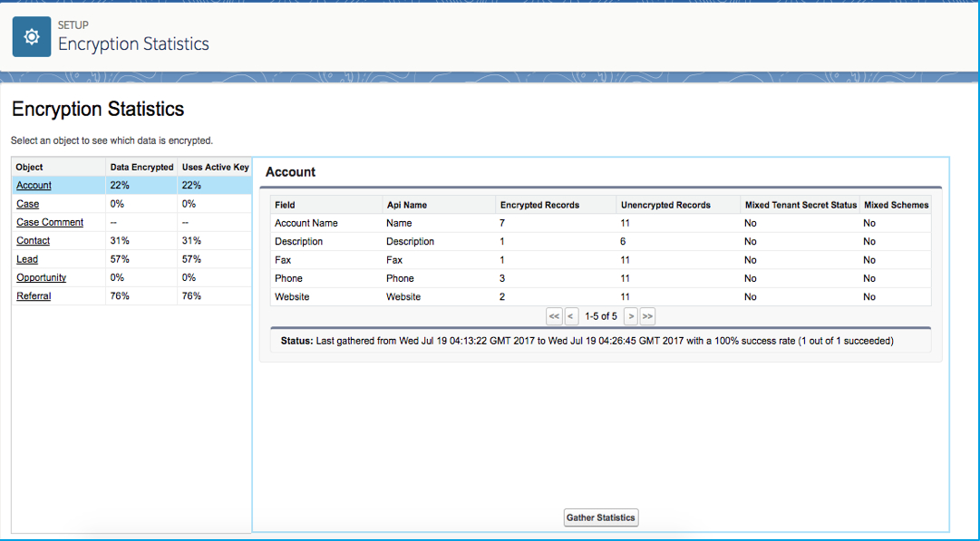Go to previous page of results
Image resolution: width=980 pixels, height=541 pixels.
click(570, 316)
